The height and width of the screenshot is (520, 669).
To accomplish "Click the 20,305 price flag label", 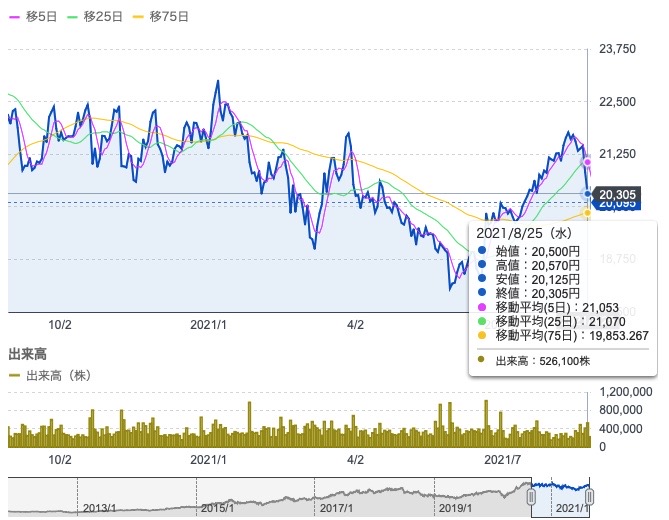I will pos(617,195).
